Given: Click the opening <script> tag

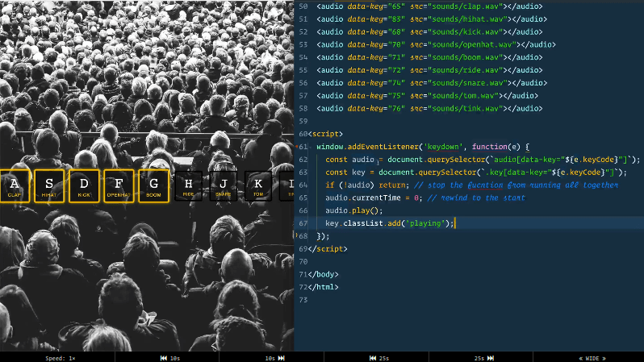Looking at the screenshot, I should pyautogui.click(x=325, y=134).
